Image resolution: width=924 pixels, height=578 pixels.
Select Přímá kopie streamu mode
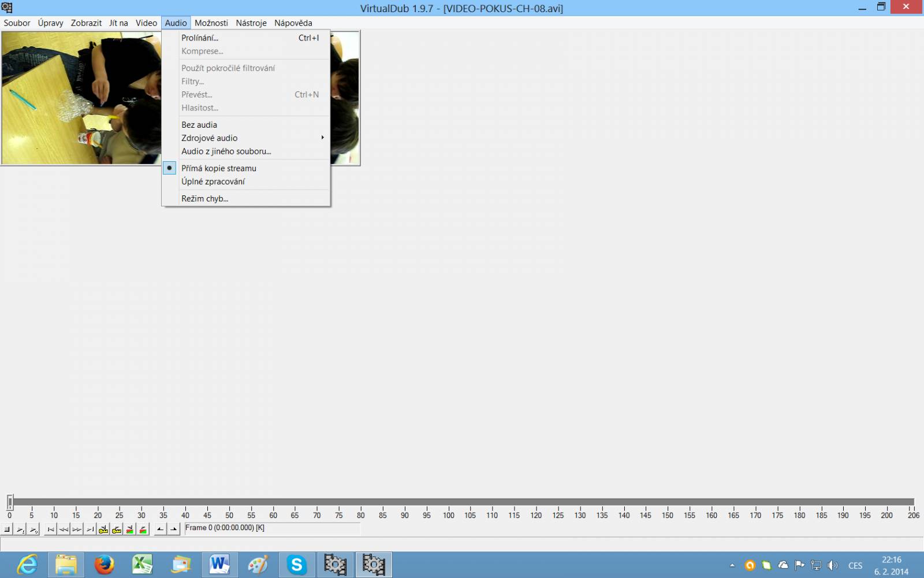[x=247, y=168]
